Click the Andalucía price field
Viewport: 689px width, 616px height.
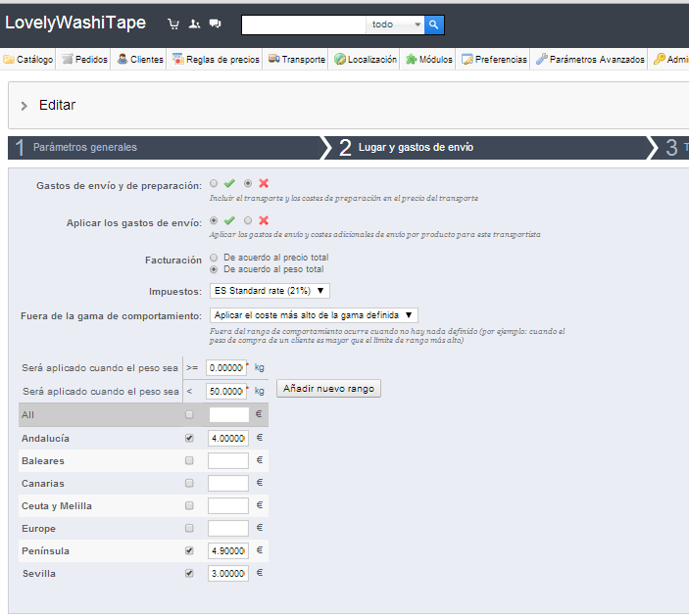coord(228,438)
